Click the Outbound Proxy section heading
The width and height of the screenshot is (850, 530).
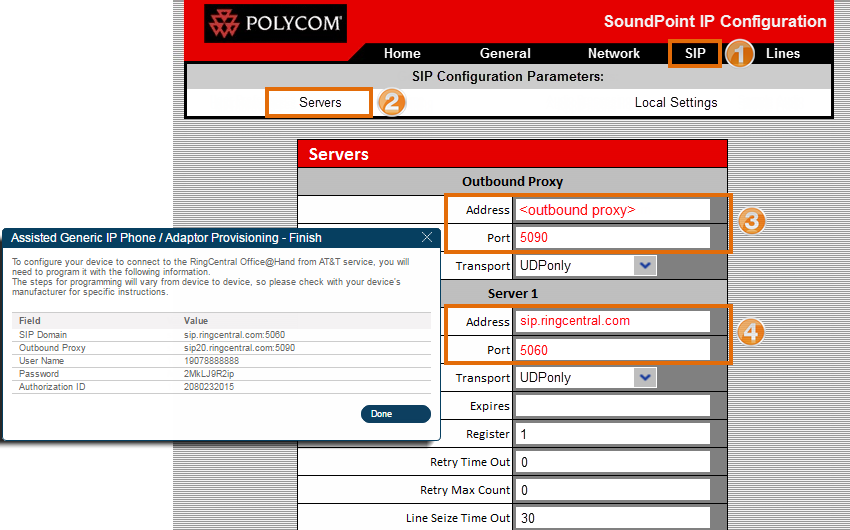512,182
